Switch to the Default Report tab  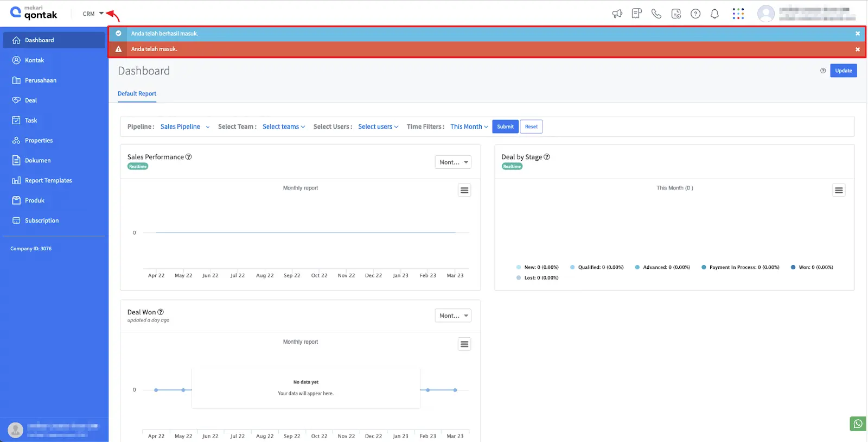137,93
